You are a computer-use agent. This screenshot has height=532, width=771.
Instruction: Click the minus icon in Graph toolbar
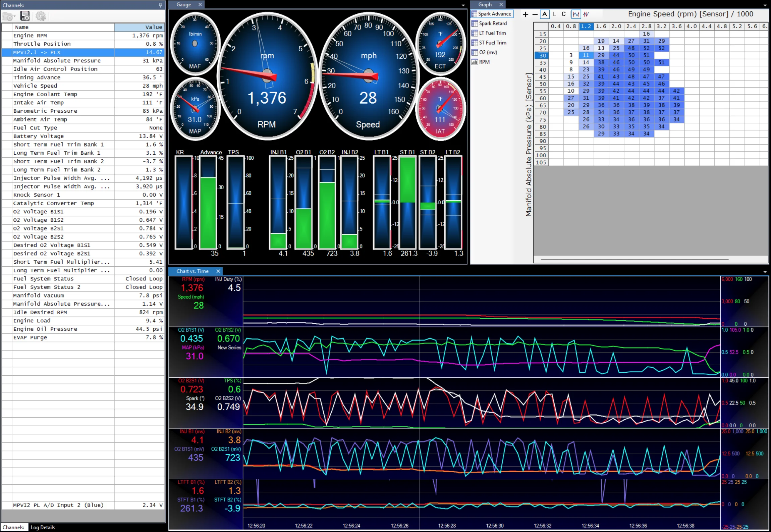tap(535, 14)
